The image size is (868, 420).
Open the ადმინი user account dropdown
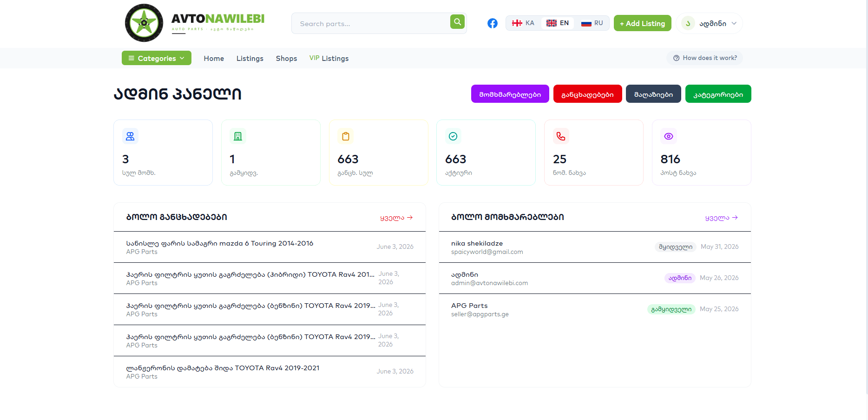coord(709,23)
